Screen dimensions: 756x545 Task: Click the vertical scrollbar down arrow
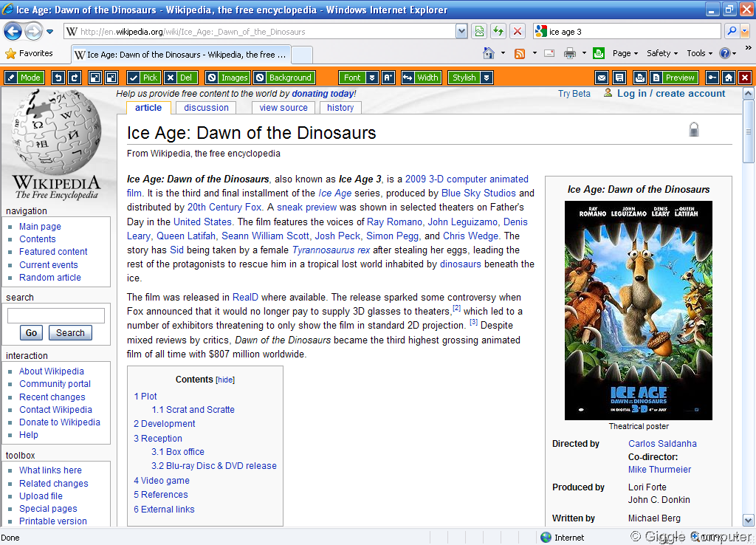coord(749,521)
